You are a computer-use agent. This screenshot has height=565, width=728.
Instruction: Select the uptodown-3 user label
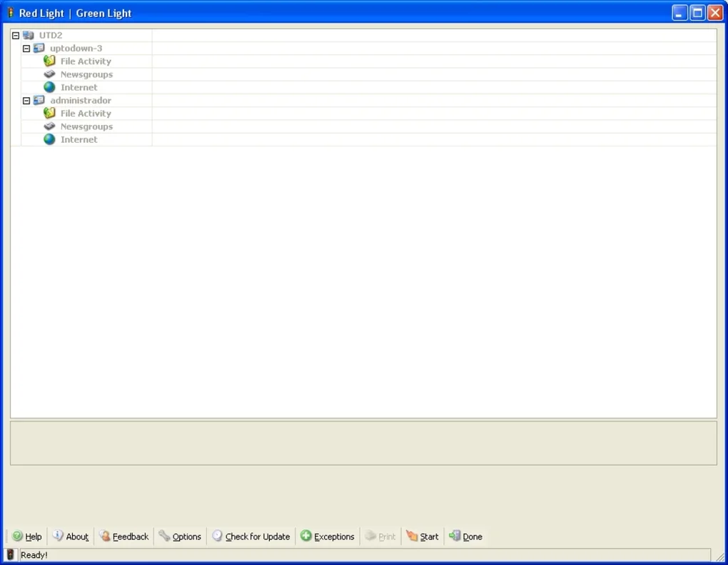(76, 49)
